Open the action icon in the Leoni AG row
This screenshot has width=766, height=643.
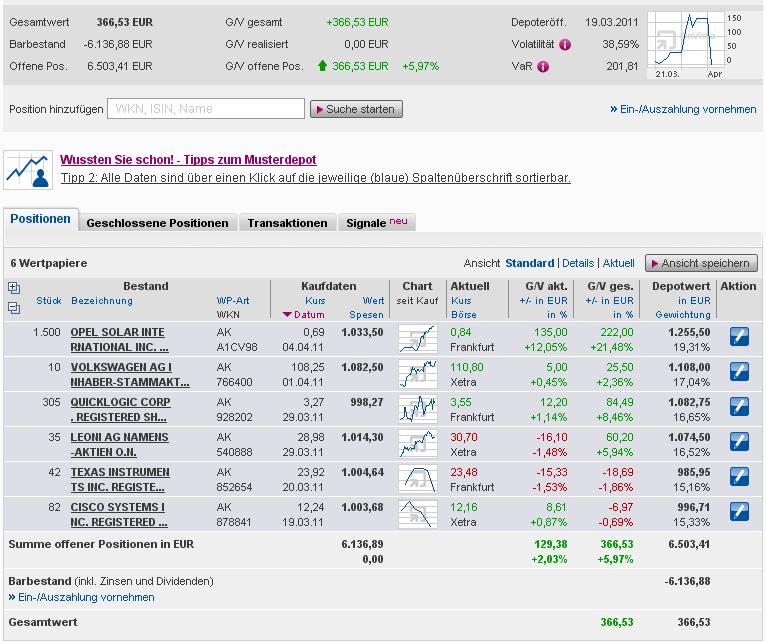tap(738, 443)
